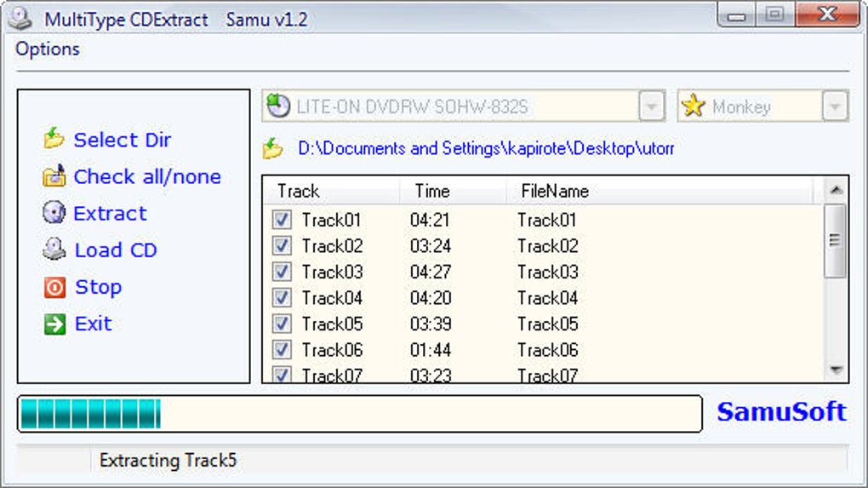
Task: Click the application icon in title bar
Action: click(x=20, y=19)
